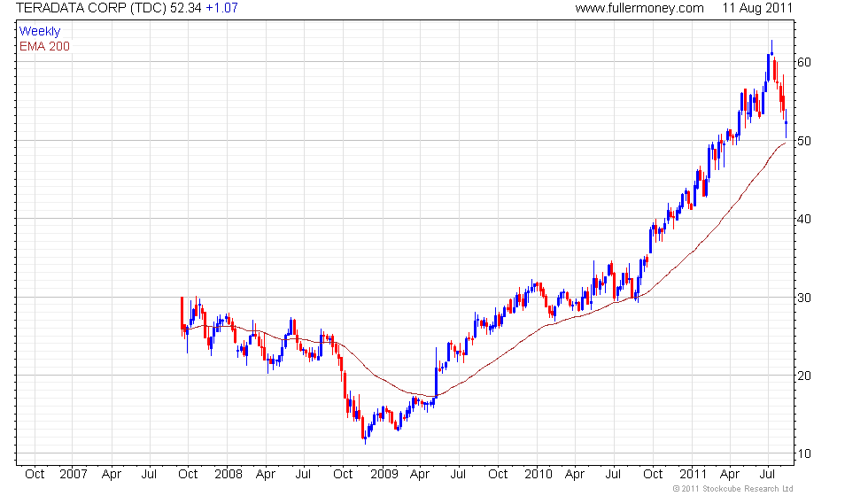868x496 pixels.
Task: Click the TERADATA CORP (TDC) chart title
Action: [91, 8]
